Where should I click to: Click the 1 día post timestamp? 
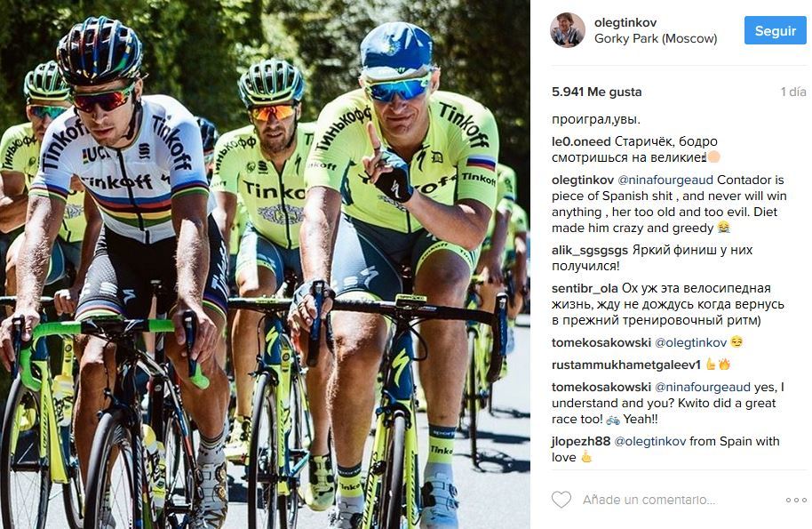point(793,92)
